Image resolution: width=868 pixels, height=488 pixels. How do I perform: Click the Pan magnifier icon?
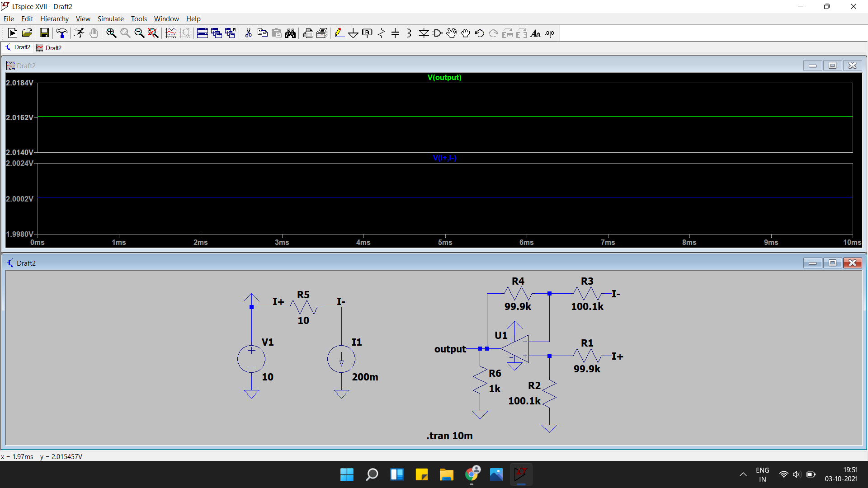[125, 33]
